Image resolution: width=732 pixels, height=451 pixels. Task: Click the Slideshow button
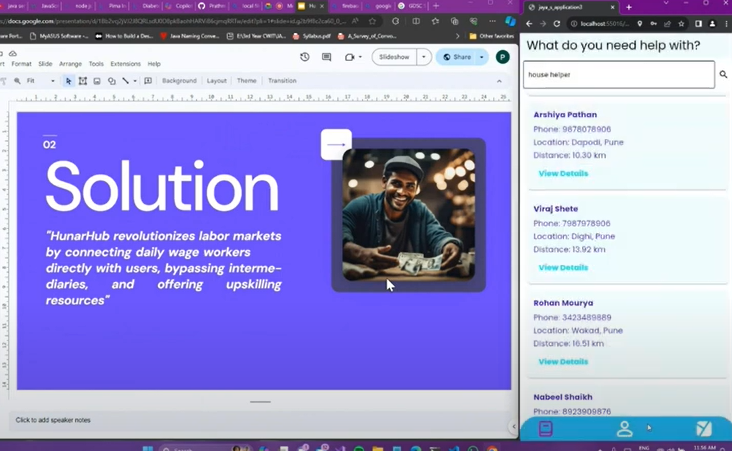point(394,57)
